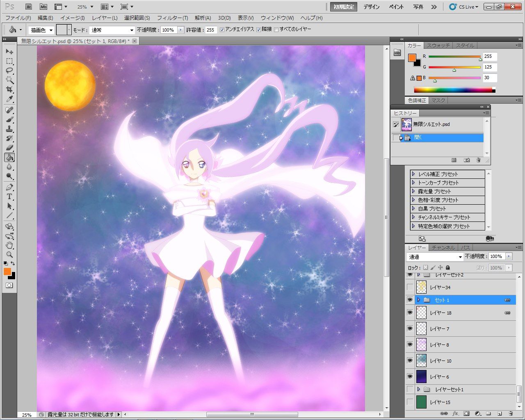Show hidden layer レイヤー15
The height and width of the screenshot is (420, 525).
tap(410, 402)
